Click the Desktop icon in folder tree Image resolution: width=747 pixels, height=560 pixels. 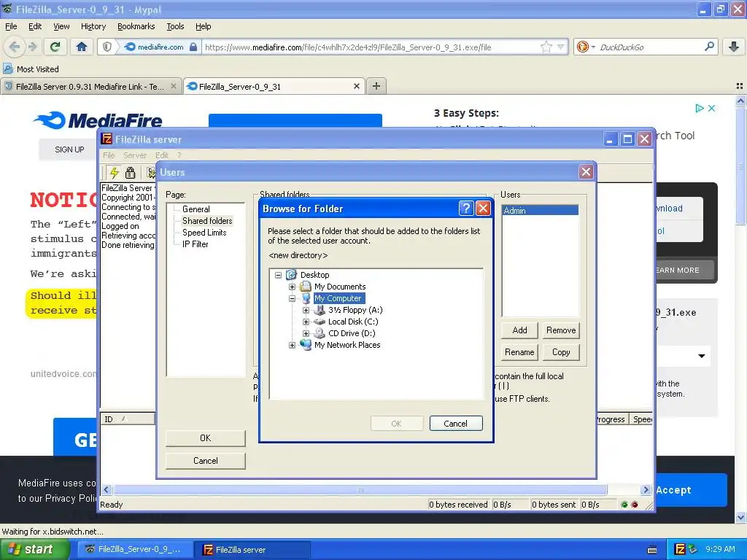pyautogui.click(x=291, y=275)
